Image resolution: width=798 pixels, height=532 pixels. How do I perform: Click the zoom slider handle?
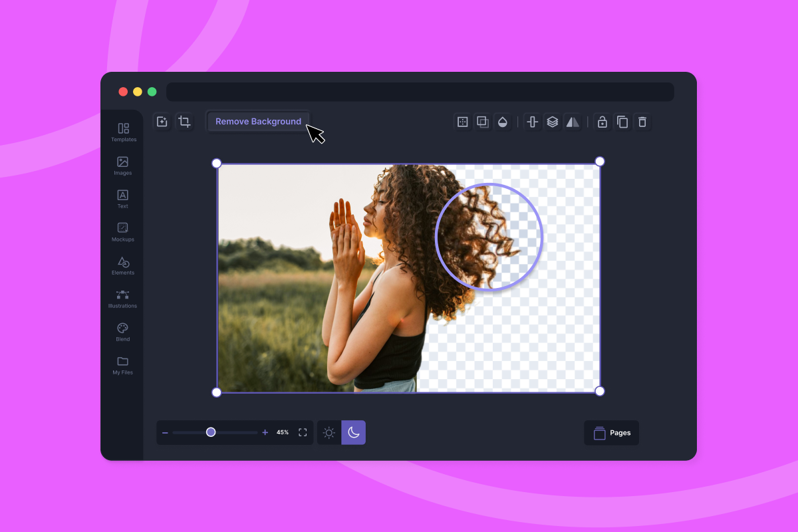point(211,432)
